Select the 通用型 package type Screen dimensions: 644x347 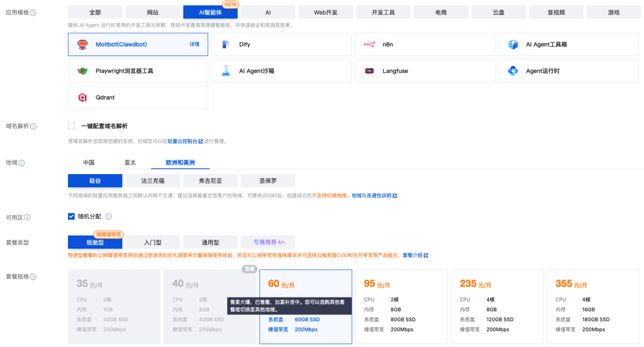(210, 242)
